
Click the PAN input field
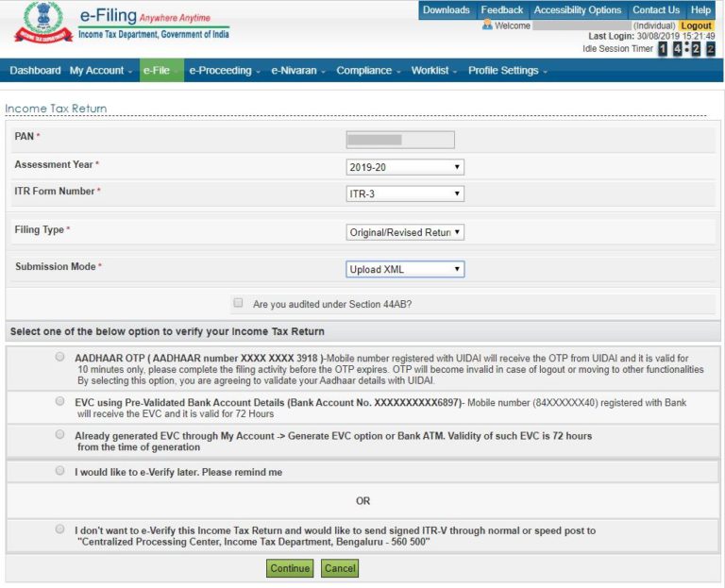tap(400, 140)
